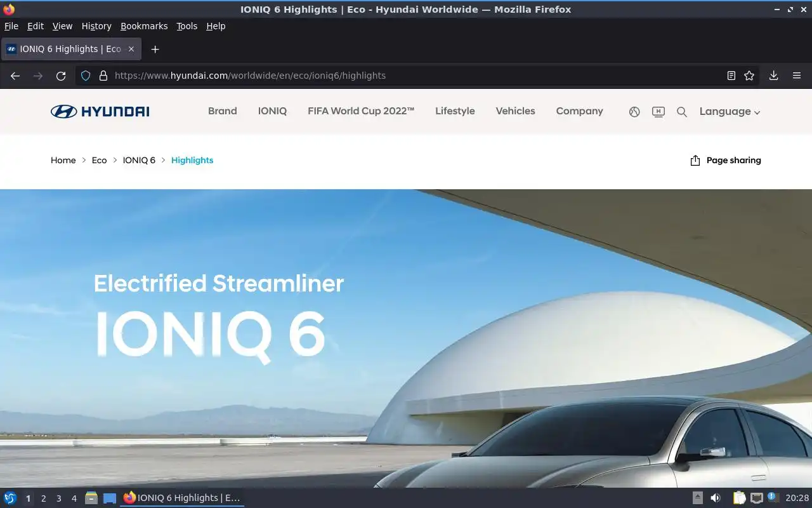Open the Firefox downloads icon
Screen dimensions: 812x508
pos(773,76)
